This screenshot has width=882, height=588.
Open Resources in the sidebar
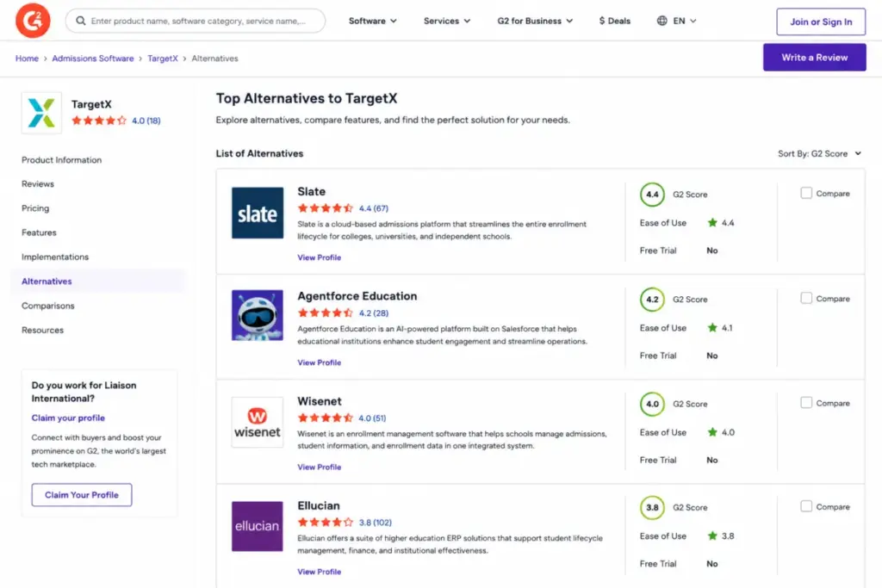coord(43,330)
